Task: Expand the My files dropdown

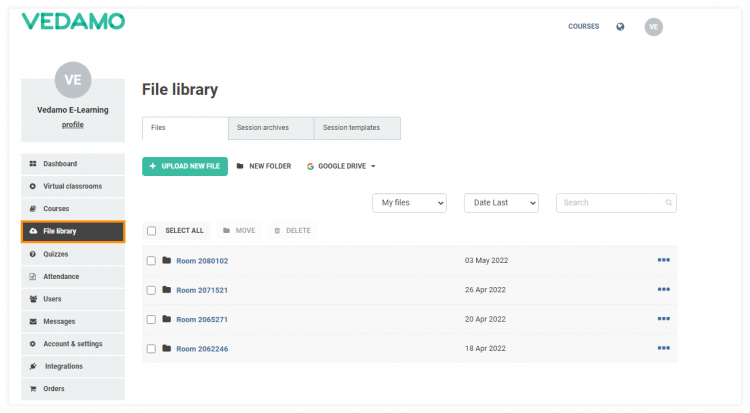Action: (x=409, y=203)
